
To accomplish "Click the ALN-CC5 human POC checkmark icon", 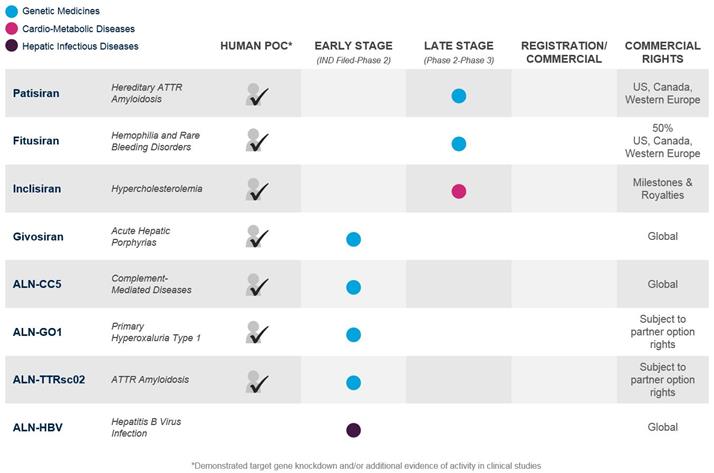I will click(258, 286).
